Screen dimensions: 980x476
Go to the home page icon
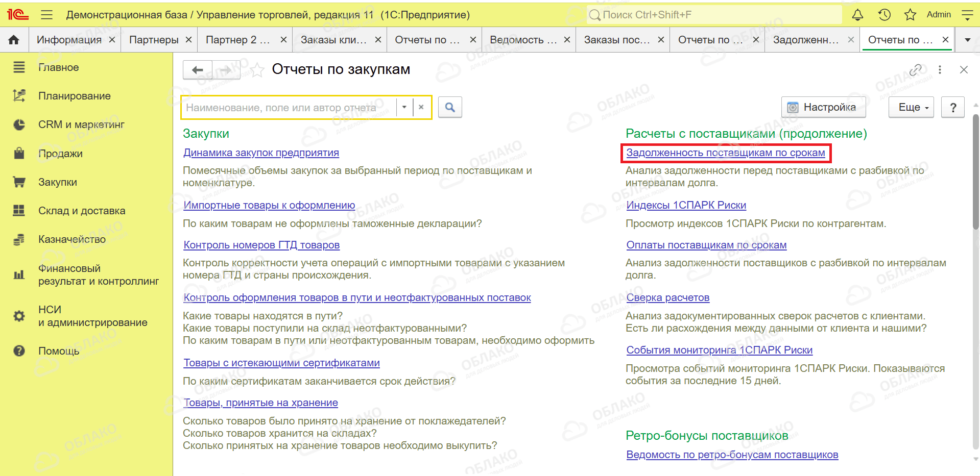coord(14,40)
